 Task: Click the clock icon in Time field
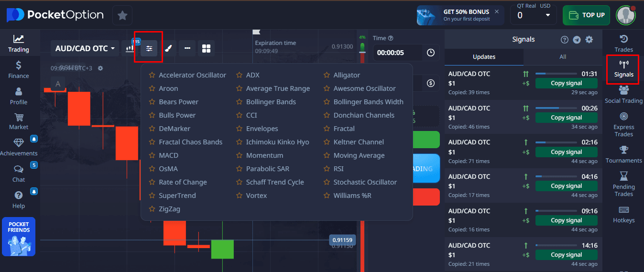tap(431, 53)
